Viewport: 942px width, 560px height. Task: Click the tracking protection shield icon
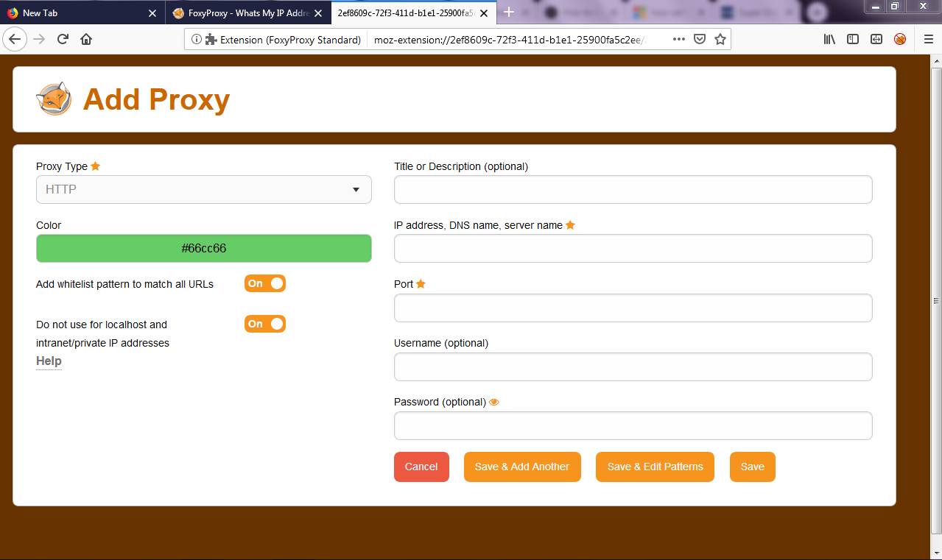pyautogui.click(x=699, y=38)
